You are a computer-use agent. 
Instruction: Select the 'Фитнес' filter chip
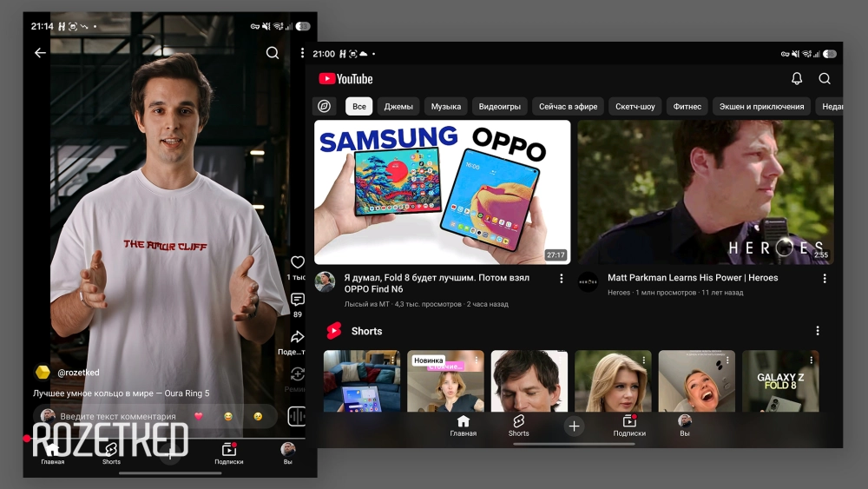point(687,106)
